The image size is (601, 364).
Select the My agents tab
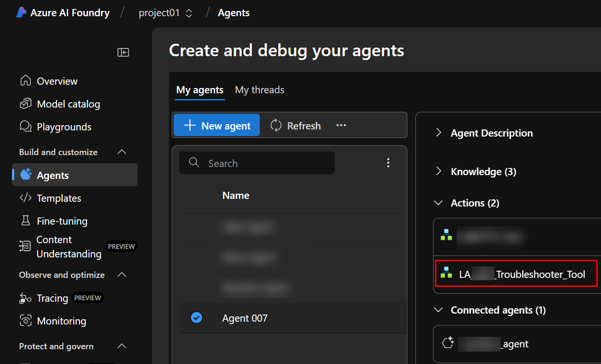(200, 90)
